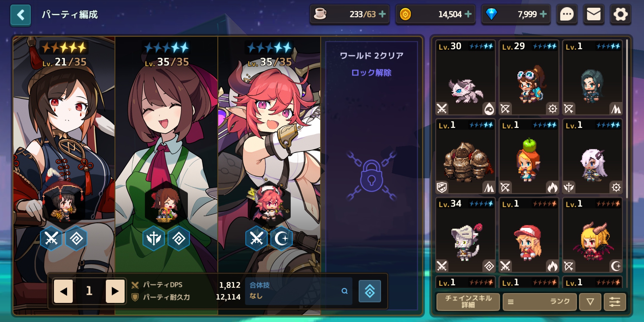Open the mailbox envelope icon
644x322 pixels.
coord(594,14)
